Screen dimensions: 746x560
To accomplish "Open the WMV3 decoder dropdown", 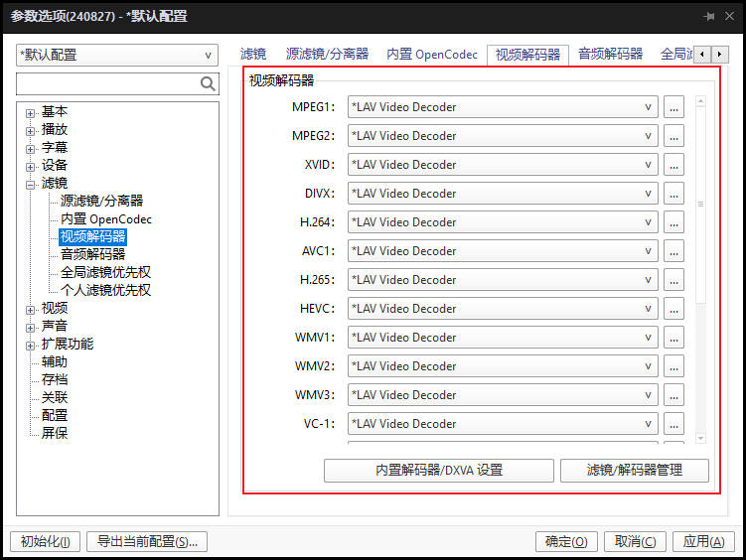I will point(503,394).
